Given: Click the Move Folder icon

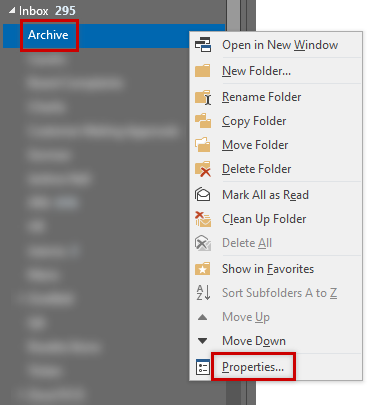Looking at the screenshot, I should click(x=203, y=145).
